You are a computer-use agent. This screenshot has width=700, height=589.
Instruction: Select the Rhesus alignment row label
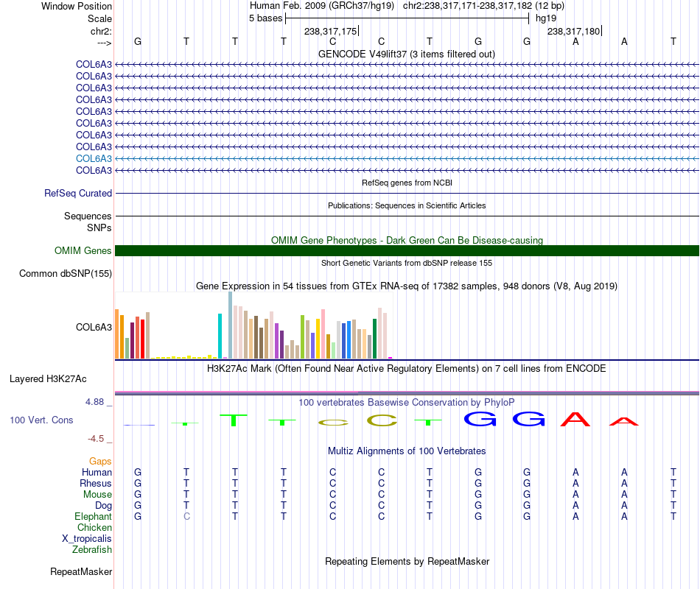(96, 483)
